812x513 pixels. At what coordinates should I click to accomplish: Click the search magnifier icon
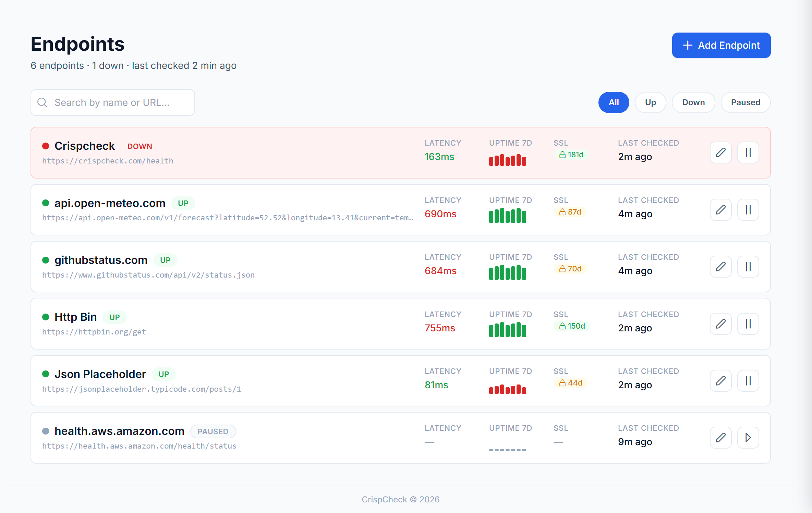coord(42,102)
